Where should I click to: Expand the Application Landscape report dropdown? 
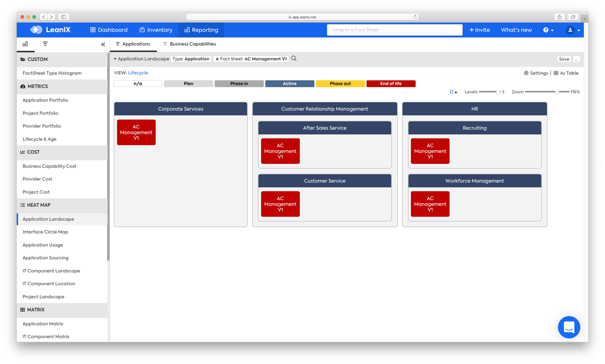click(x=115, y=59)
